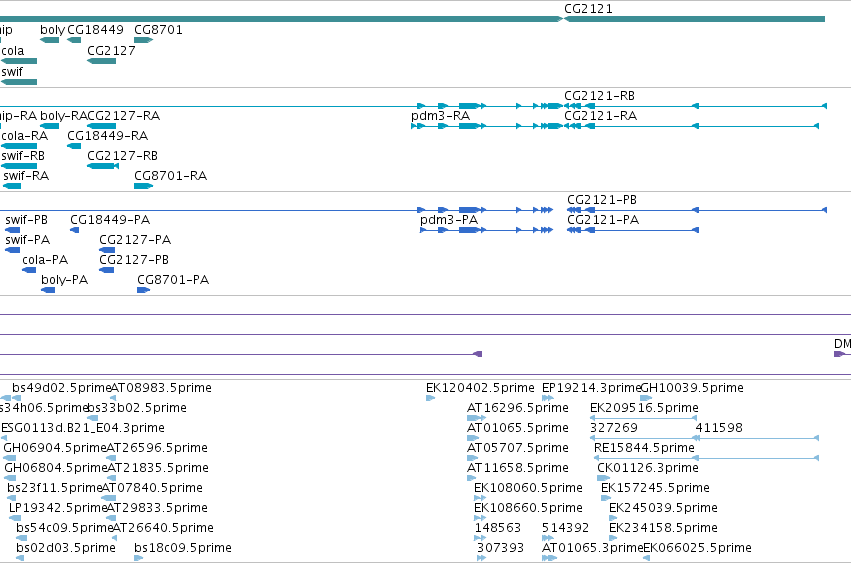Select the swif gene label
The height and width of the screenshot is (563, 851).
[x=12, y=72]
